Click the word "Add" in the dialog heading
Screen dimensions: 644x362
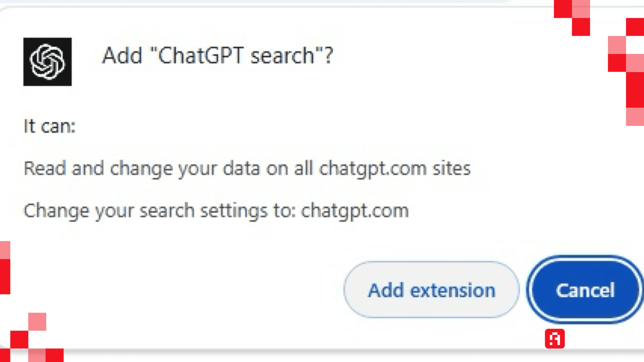click(x=122, y=56)
